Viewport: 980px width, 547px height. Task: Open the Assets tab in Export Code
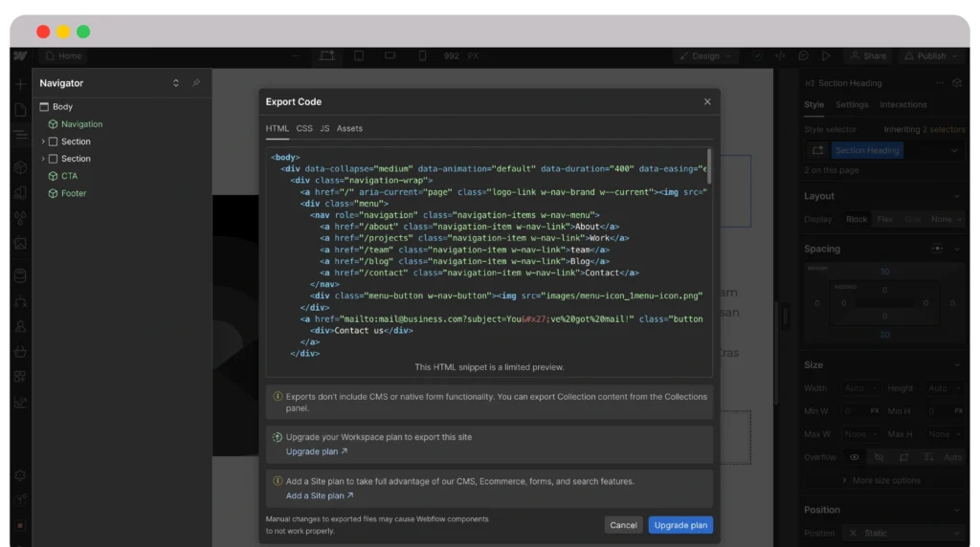pos(349,128)
